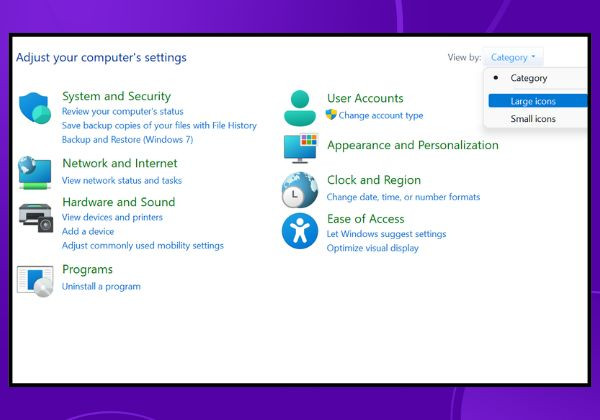Open the System and Security heading

tap(117, 96)
